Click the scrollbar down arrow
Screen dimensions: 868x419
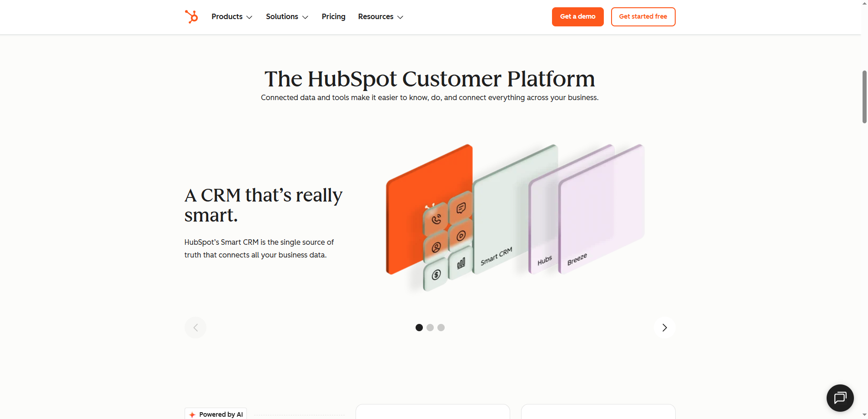pos(864,415)
